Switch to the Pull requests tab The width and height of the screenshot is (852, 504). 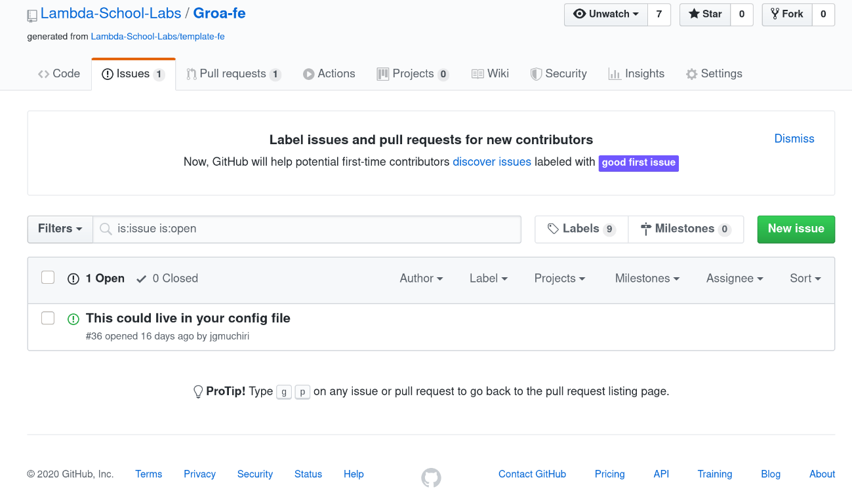tap(233, 74)
